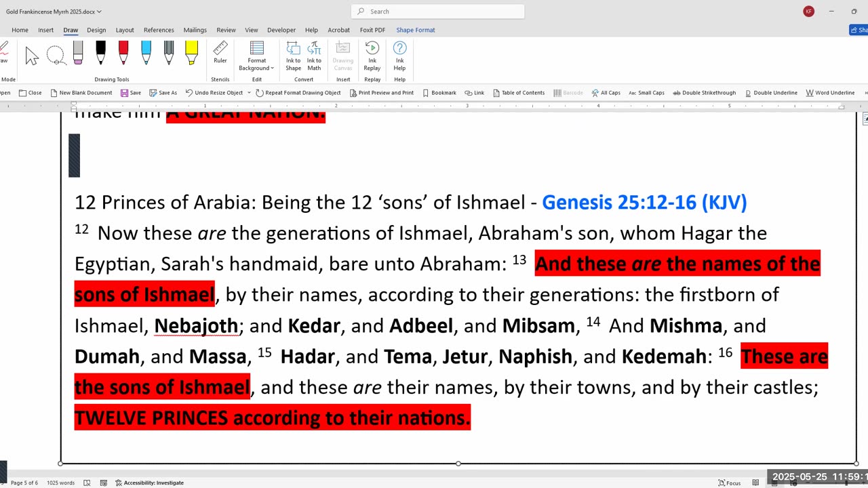868x488 pixels.
Task: Open the Review tab
Action: click(226, 30)
